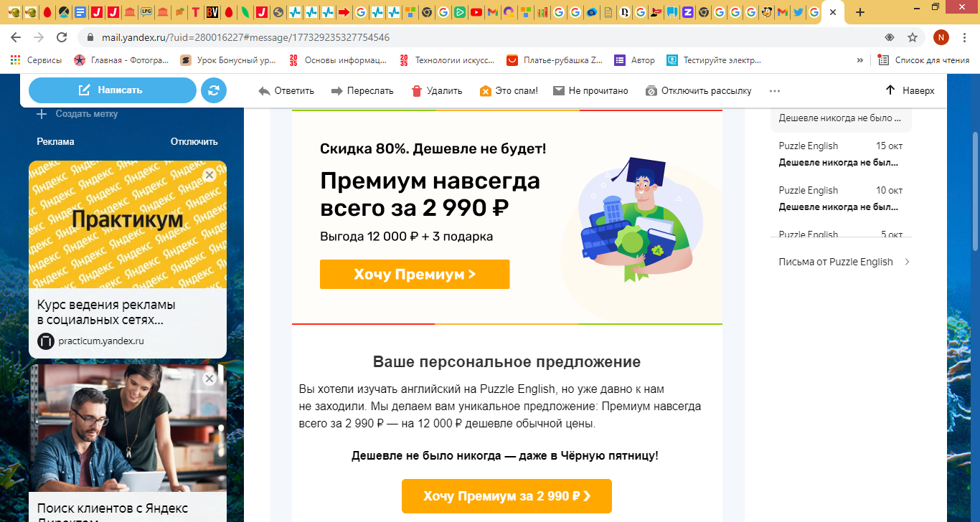Click the page vertical scrollbar

[x=974, y=191]
